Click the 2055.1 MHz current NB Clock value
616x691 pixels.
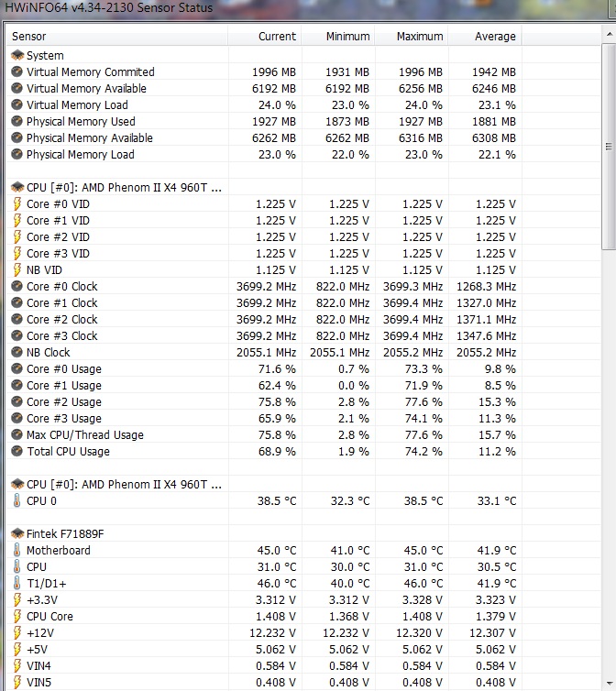267,352
